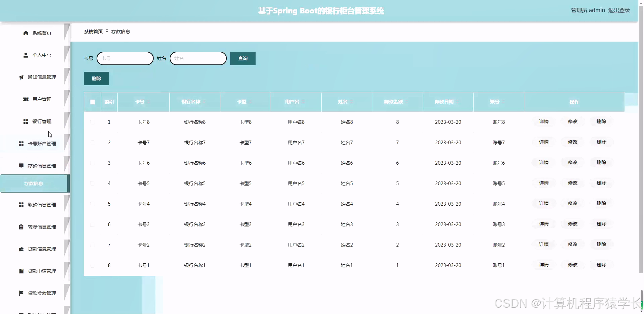Select the 账号7 cell
644x314 pixels.
click(x=499, y=143)
